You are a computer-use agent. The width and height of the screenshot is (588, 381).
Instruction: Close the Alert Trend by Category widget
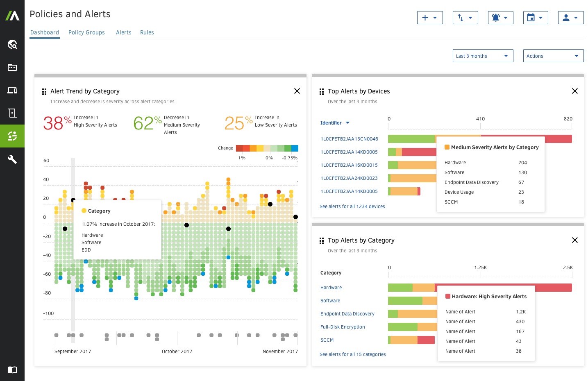[x=297, y=91]
